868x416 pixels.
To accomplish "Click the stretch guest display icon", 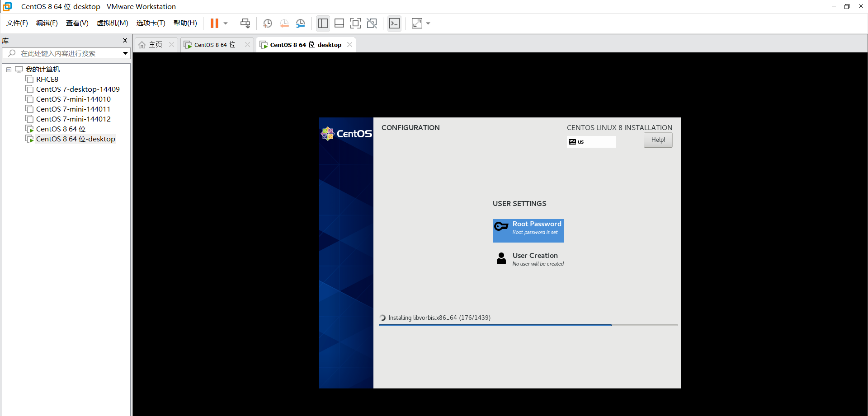I will click(417, 23).
